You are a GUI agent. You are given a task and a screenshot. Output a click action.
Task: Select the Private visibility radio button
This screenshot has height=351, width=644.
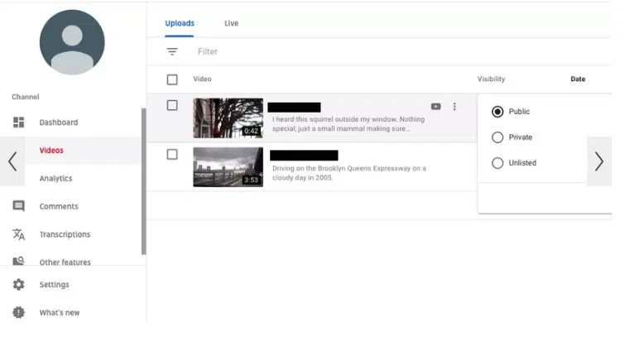497,137
